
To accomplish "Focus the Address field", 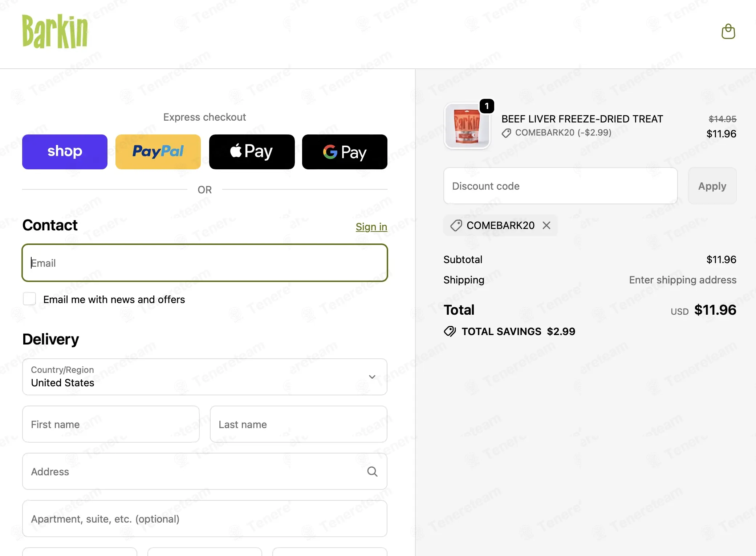I will pos(205,471).
